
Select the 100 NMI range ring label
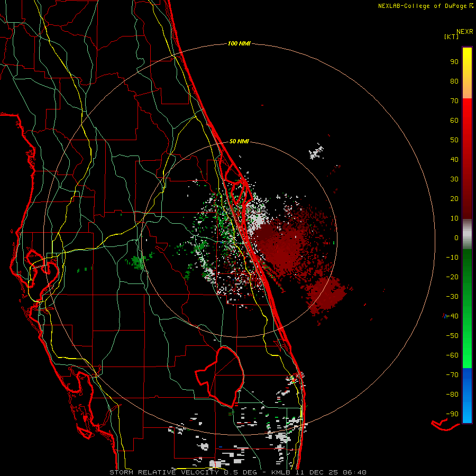(x=239, y=43)
